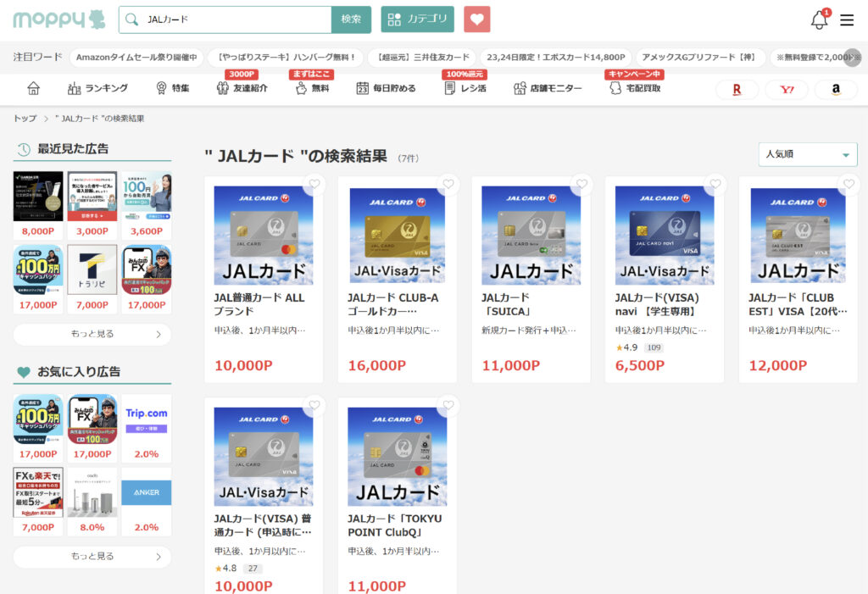Open the カテゴリ menu button

pyautogui.click(x=417, y=19)
